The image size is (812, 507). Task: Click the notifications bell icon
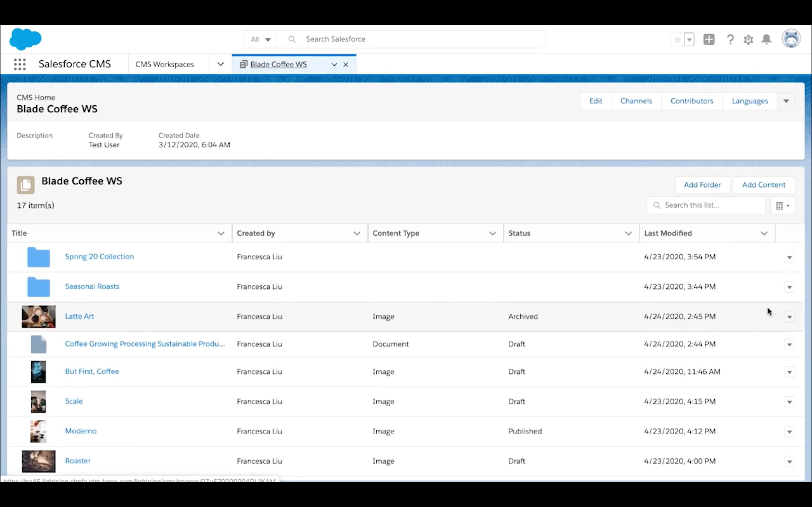(x=766, y=39)
